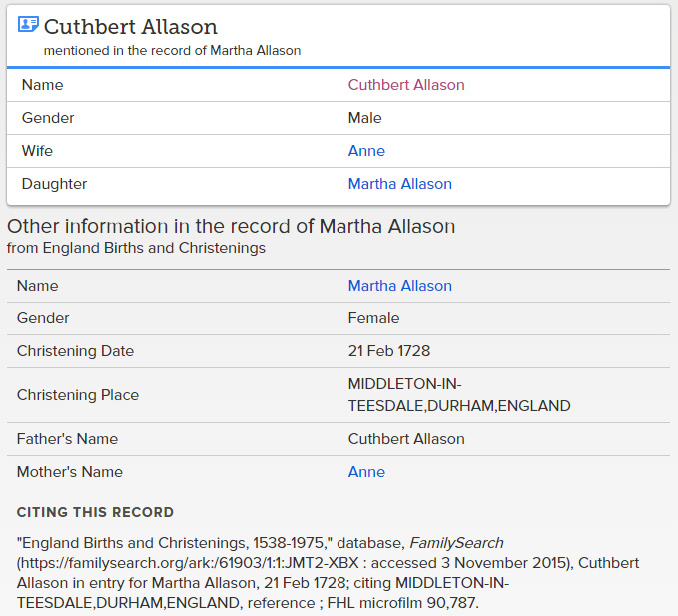Open the Anne link in Mother's Name row
Screen dimensions: 678x616
click(366, 472)
